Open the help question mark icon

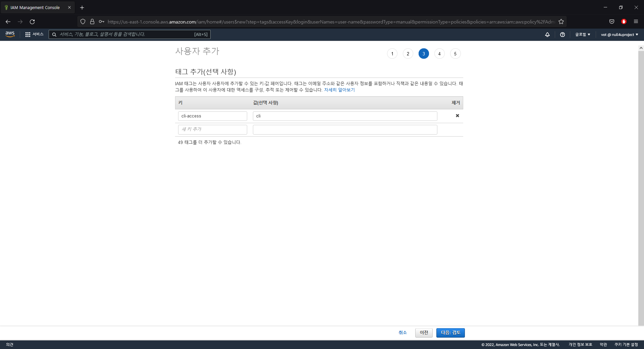[x=562, y=35]
